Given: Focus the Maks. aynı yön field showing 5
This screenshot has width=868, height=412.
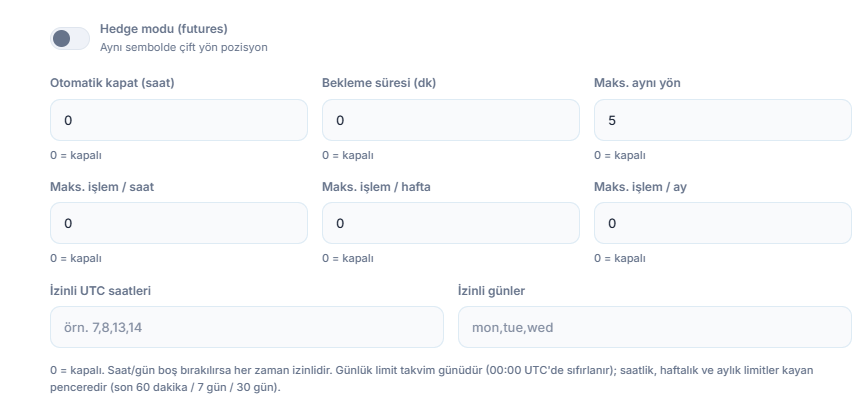Looking at the screenshot, I should [x=722, y=120].
